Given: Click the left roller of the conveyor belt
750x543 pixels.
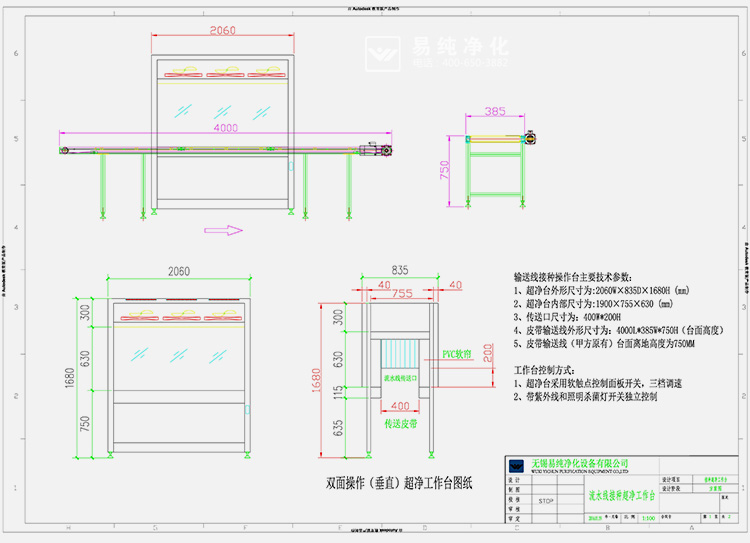Looking at the screenshot, I should point(65,151).
